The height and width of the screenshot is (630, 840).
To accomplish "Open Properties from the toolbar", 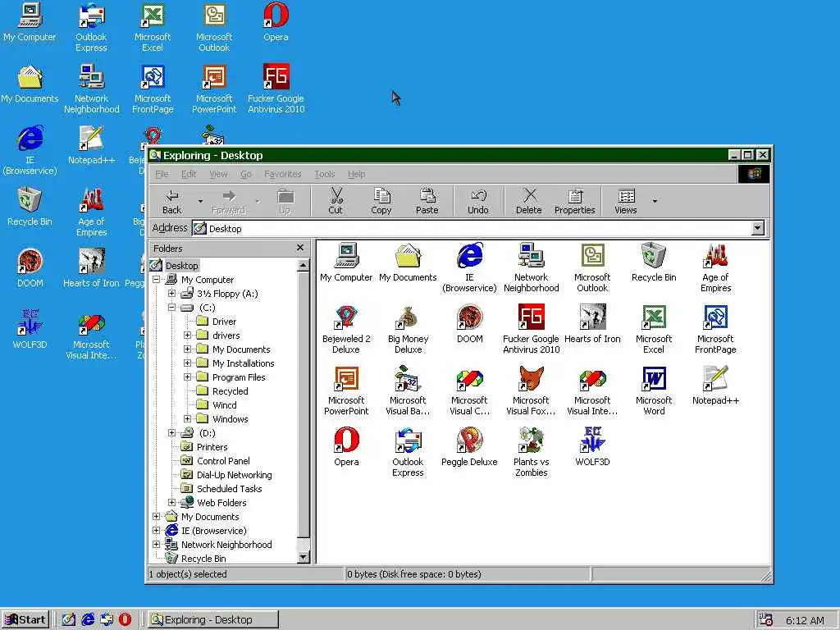I will pyautogui.click(x=575, y=201).
